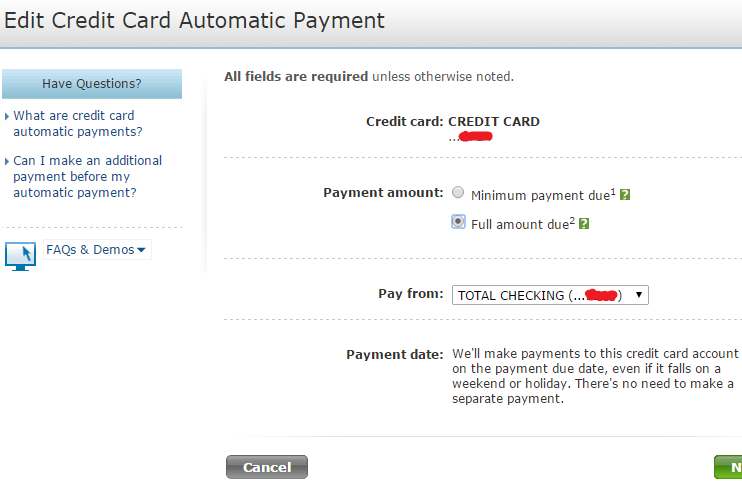Open the Pay from TOTAL CHECKING dropdown
742x485 pixels.
[x=550, y=295]
